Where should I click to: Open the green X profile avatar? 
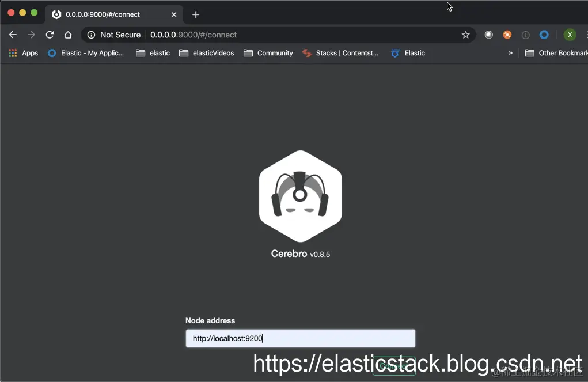(x=570, y=35)
